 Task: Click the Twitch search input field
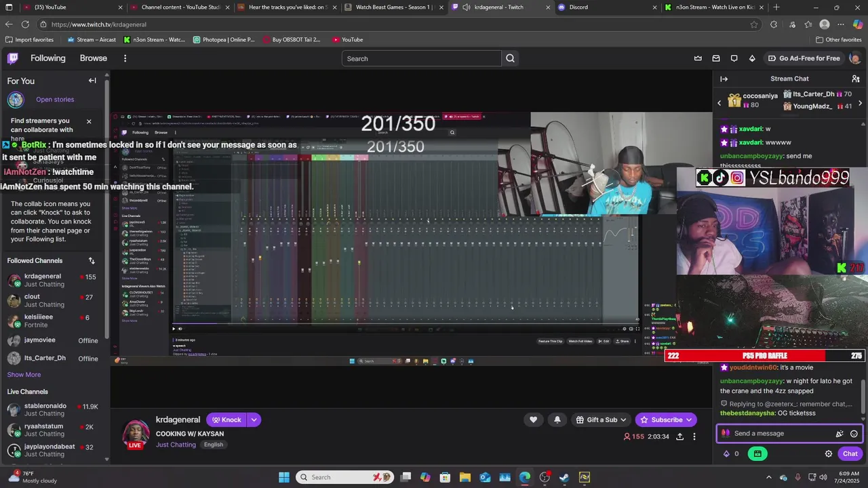pos(422,58)
